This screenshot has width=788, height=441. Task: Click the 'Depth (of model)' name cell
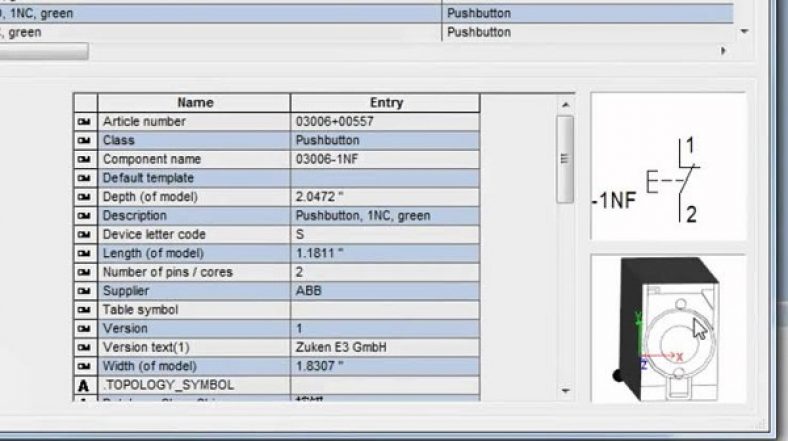[194, 197]
